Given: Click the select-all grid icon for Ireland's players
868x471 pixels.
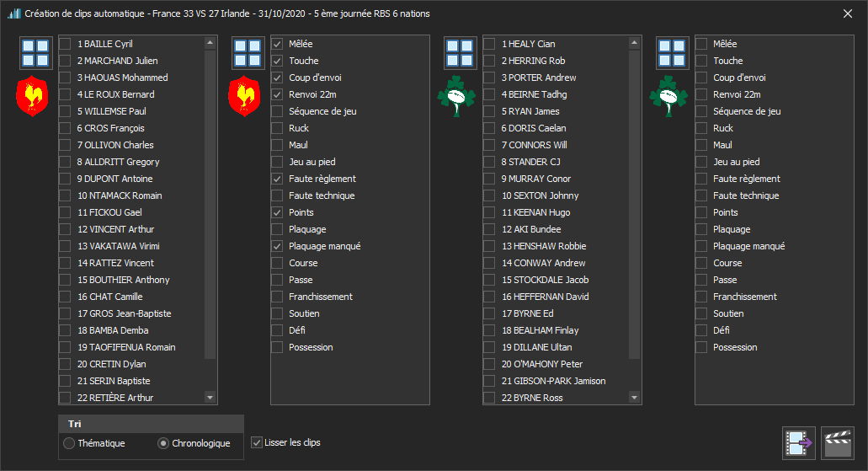Looking at the screenshot, I should click(461, 52).
